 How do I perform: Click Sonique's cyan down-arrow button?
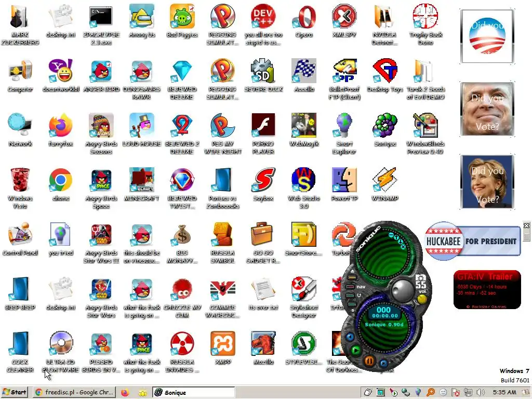(400, 242)
